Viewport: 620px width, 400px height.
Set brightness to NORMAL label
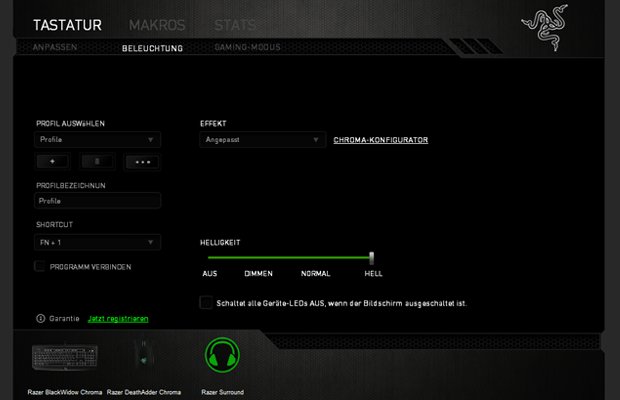[x=316, y=274]
